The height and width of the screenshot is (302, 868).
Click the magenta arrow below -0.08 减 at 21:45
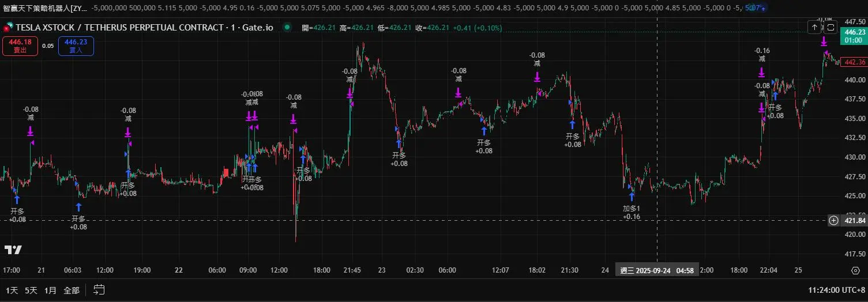pos(350,93)
